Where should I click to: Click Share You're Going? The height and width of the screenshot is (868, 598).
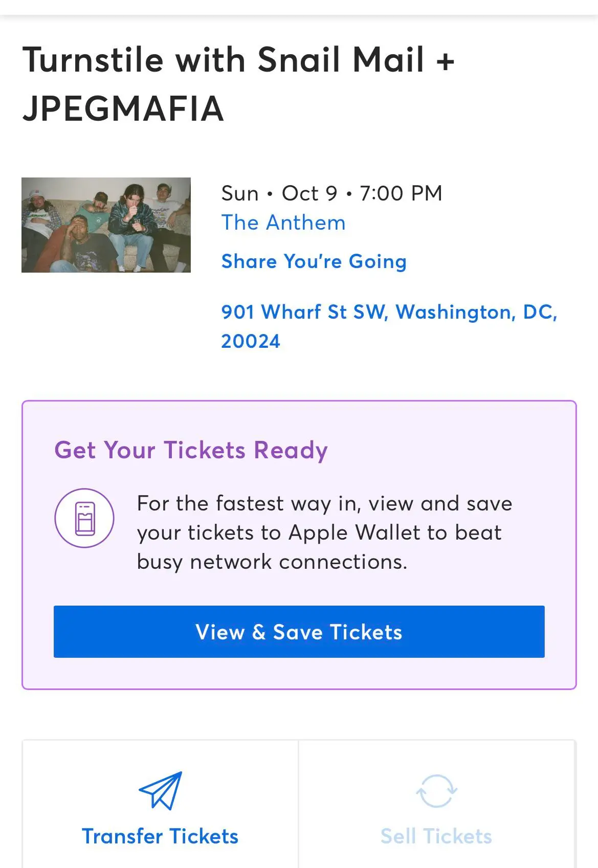coord(314,261)
